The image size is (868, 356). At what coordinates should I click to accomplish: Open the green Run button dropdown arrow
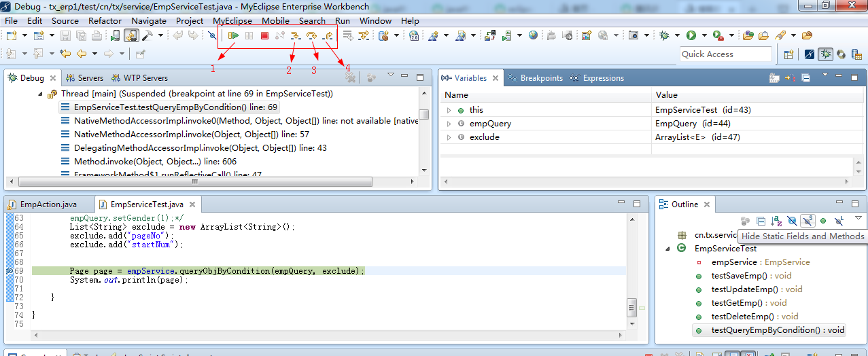(x=704, y=35)
